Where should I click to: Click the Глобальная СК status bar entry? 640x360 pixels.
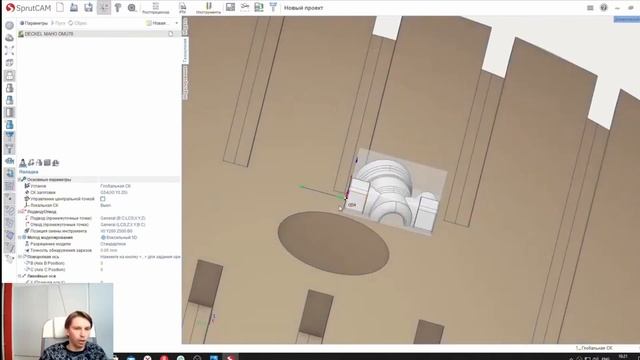pos(594,348)
